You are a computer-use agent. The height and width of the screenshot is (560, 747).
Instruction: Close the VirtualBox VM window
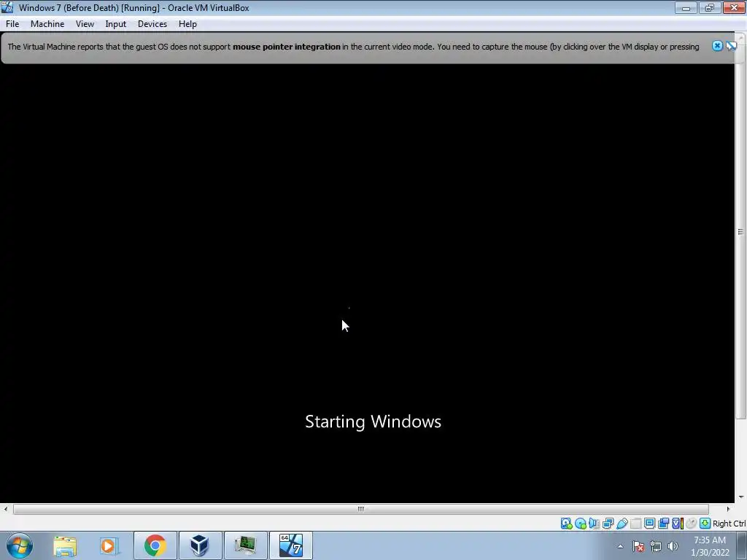click(734, 7)
